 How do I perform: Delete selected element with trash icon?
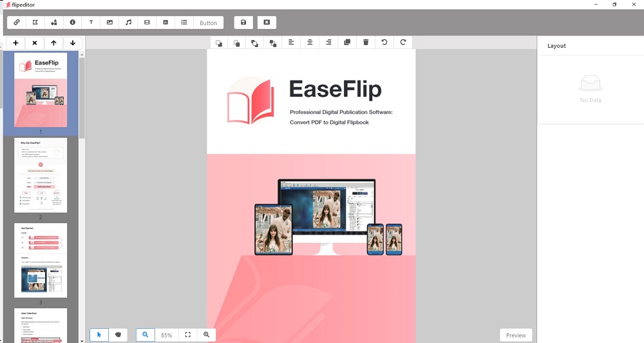[x=366, y=43]
